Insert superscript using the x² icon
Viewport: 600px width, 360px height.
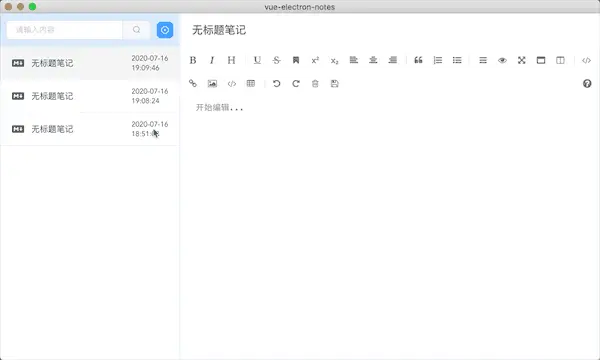(x=315, y=60)
